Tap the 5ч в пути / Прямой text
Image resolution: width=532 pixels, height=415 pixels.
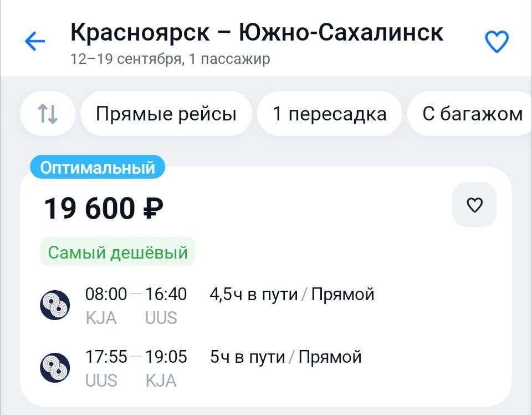[285, 357]
